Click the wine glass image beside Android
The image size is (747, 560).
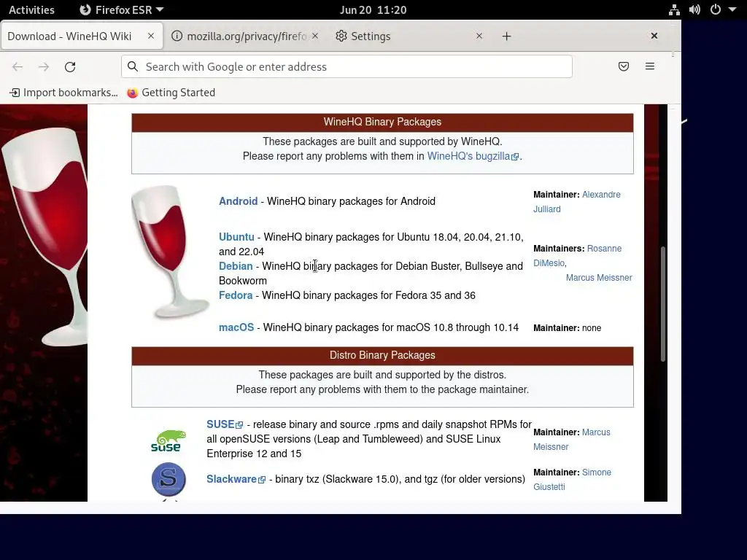[170, 252]
